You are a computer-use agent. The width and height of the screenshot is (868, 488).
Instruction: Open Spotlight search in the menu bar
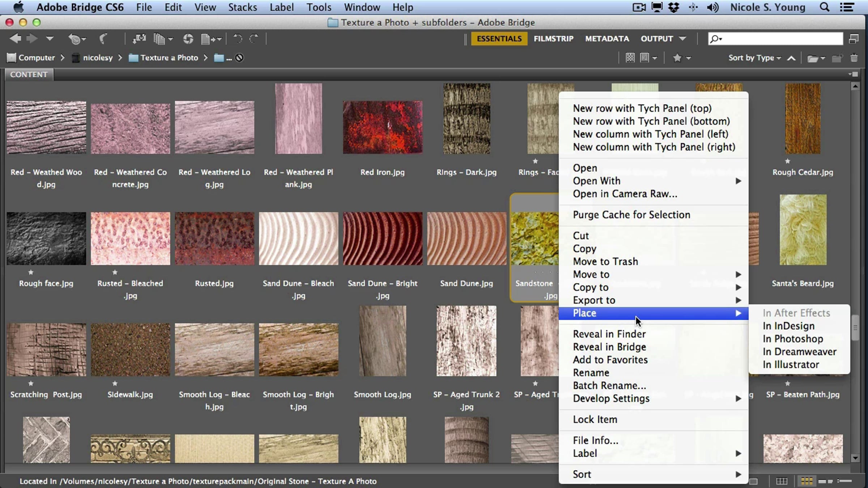pos(824,7)
